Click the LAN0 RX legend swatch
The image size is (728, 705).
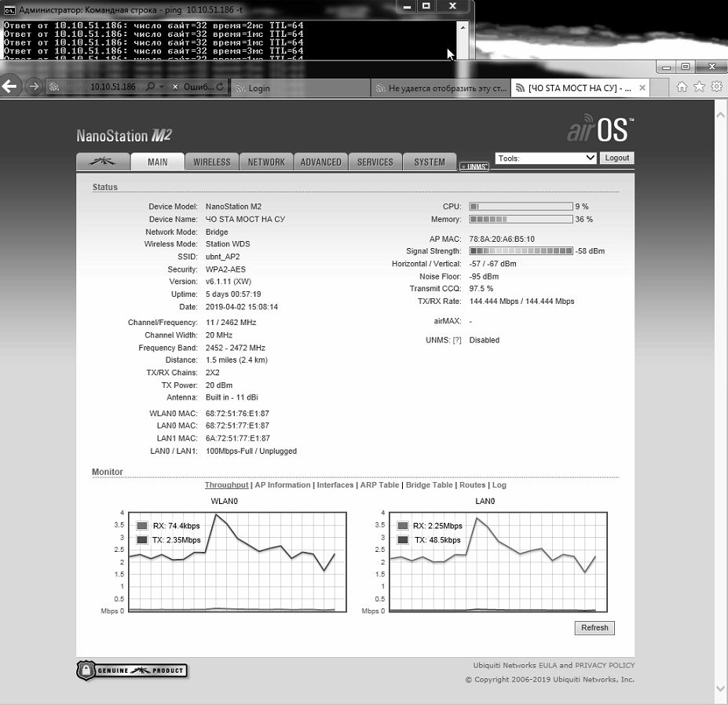(x=403, y=526)
